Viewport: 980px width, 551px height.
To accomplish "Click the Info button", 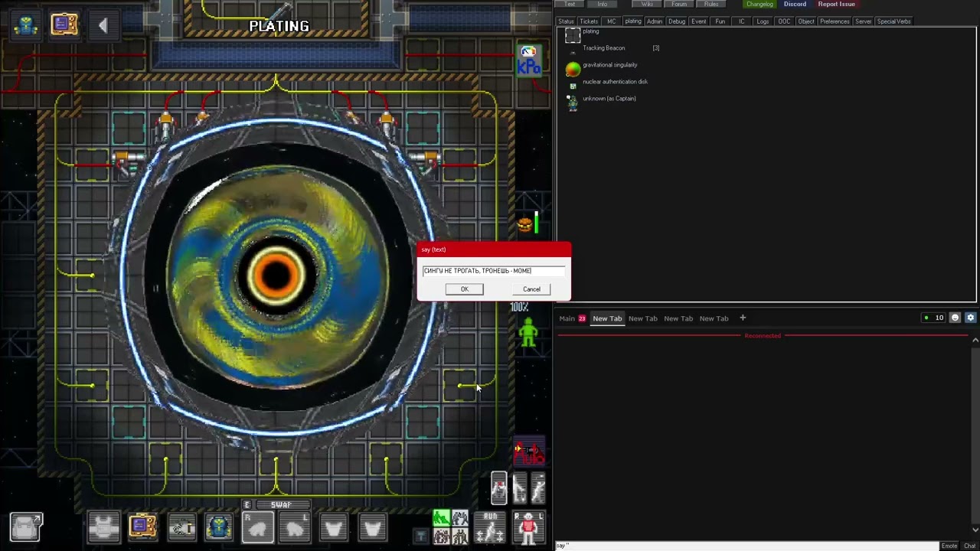I will pos(603,5).
